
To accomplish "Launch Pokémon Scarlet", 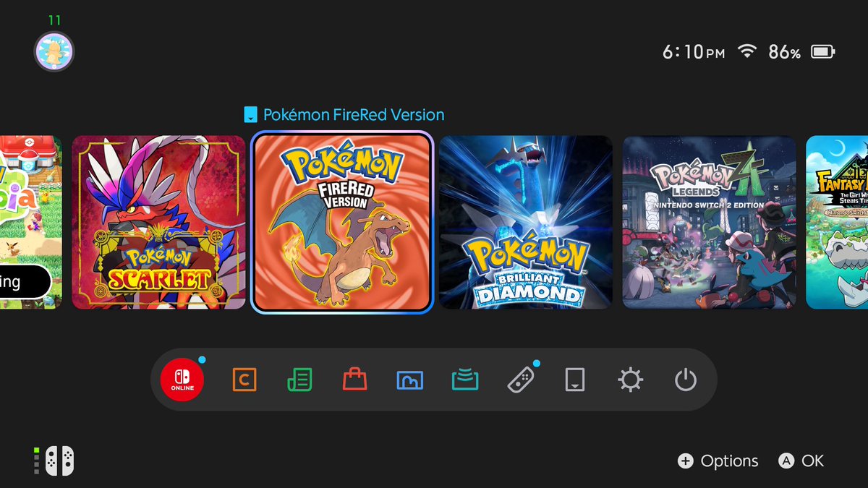I will tap(159, 223).
